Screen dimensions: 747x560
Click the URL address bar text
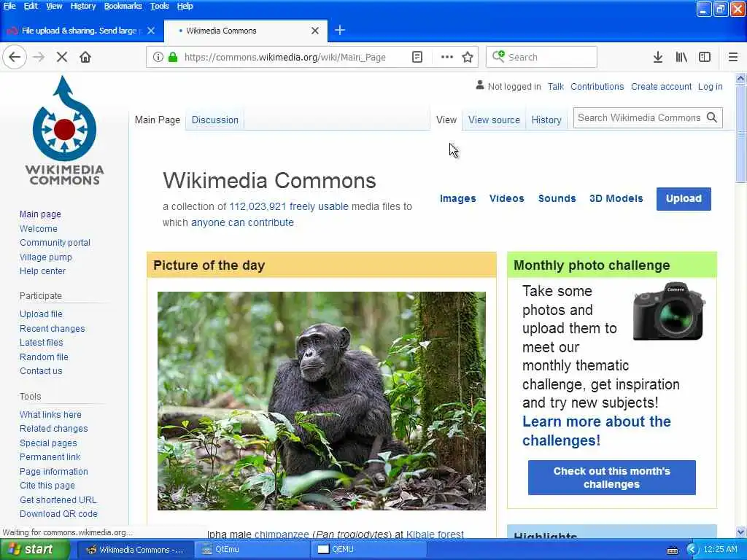point(285,57)
